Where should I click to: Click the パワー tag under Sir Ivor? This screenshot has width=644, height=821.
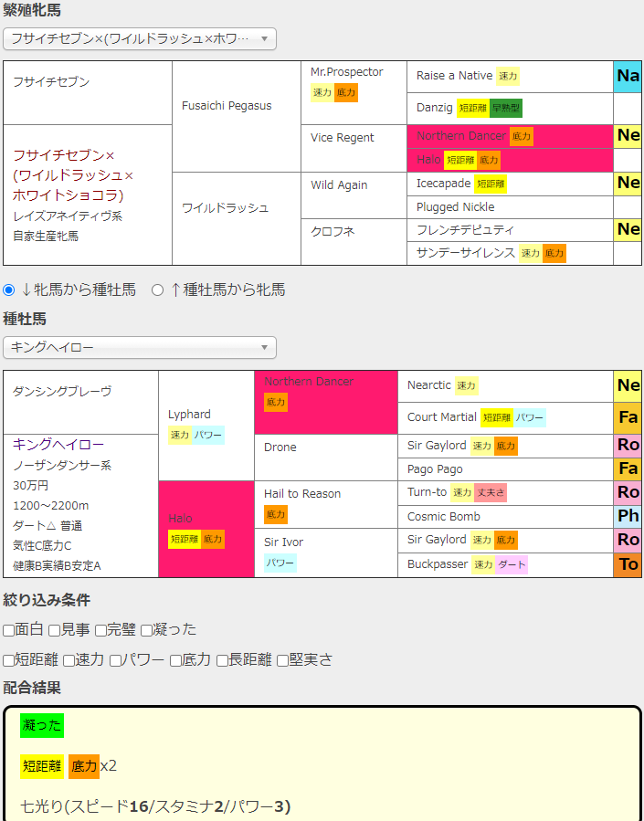280,563
